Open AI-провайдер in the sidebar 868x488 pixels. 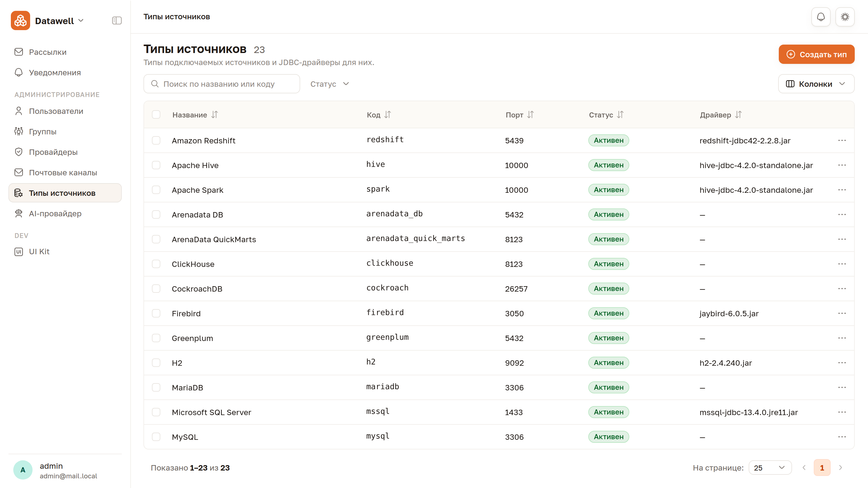[65, 214]
